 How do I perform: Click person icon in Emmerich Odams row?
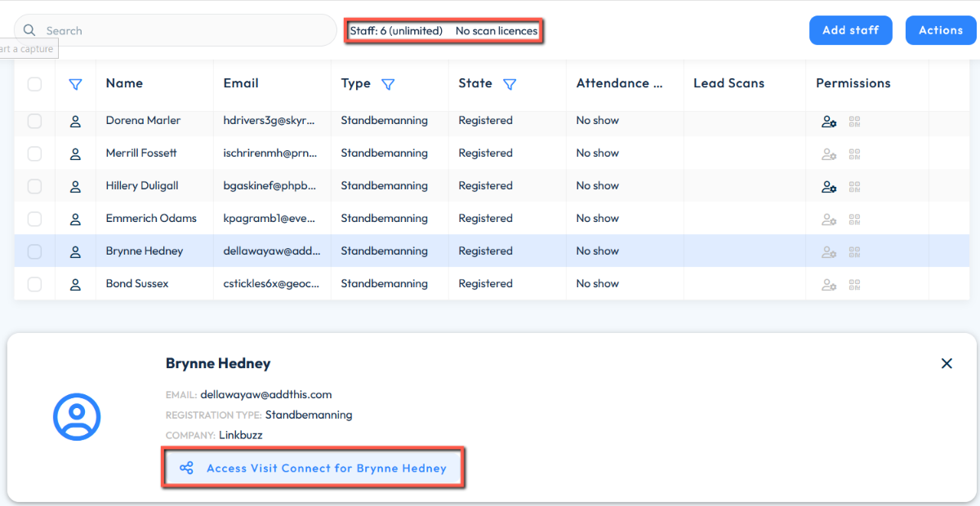[75, 219]
